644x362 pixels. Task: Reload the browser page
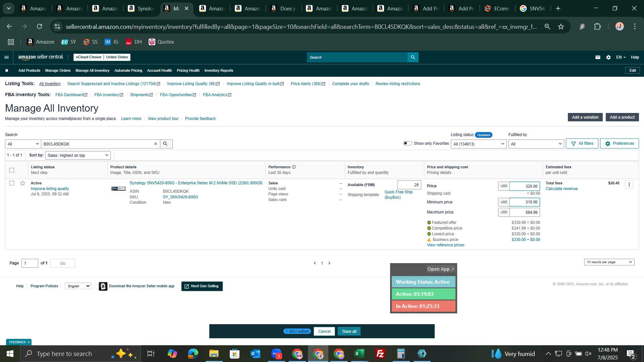click(x=39, y=26)
